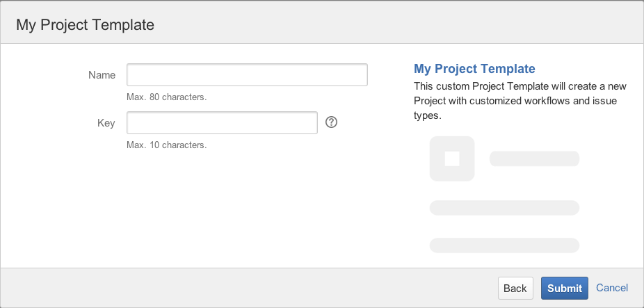Click the 'Max. 10 characters.' hint text
644x308 pixels.
(x=166, y=145)
